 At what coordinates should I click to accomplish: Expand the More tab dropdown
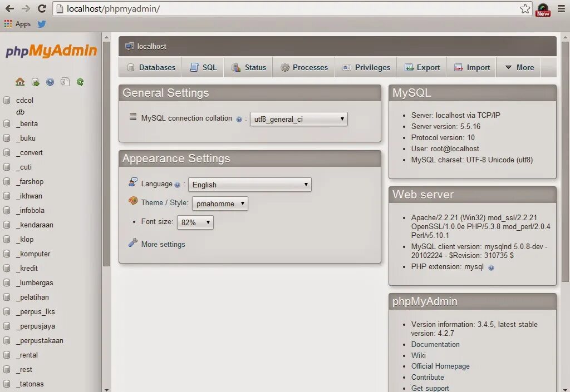point(520,67)
